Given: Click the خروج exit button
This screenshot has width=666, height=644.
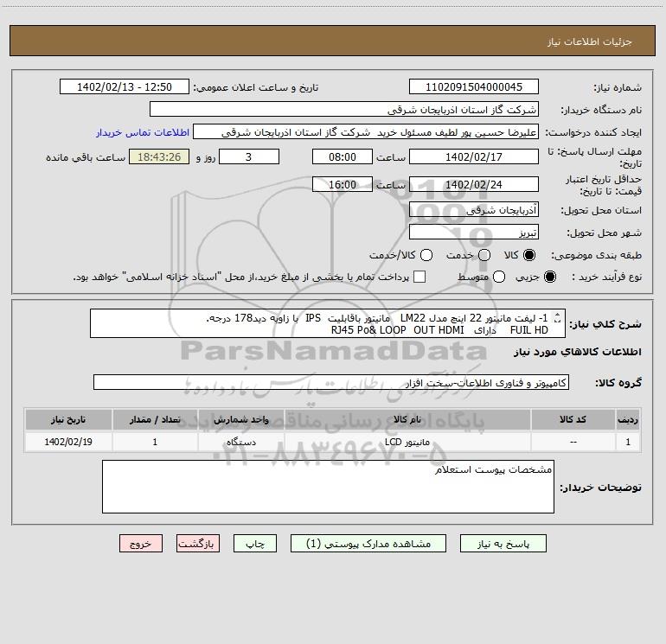Looking at the screenshot, I should pos(141,544).
